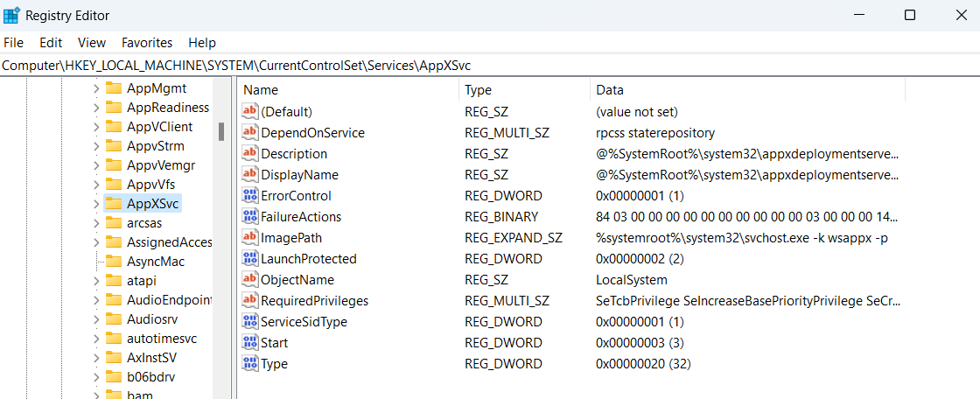Screen dimensions: 980x399
Task: Expand the AppReadiness key
Action: (96, 108)
